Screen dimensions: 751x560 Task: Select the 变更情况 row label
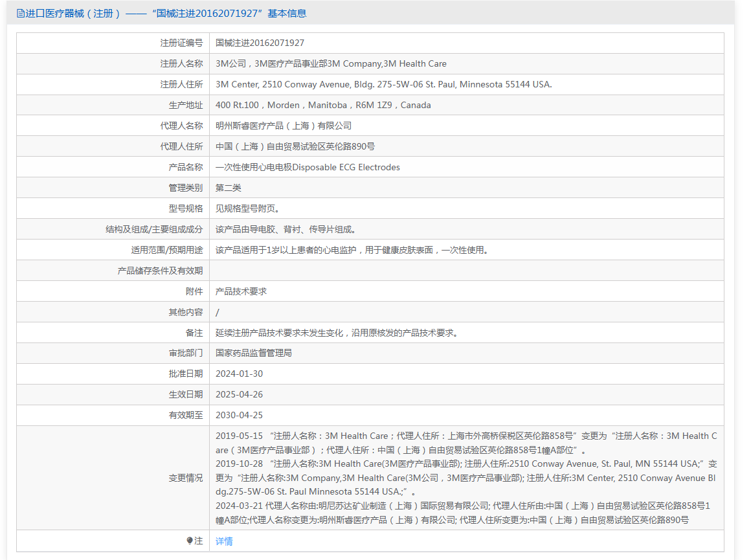click(186, 478)
